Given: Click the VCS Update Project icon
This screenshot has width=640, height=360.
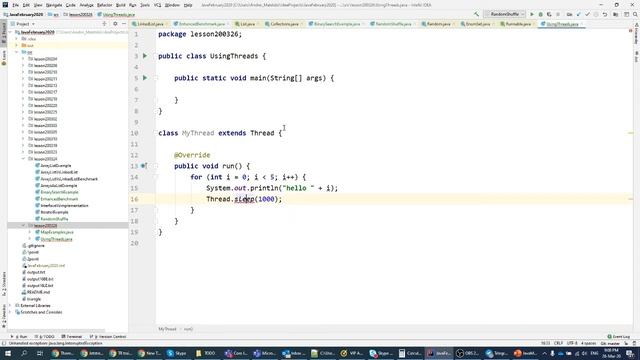Looking at the screenshot, I should coord(578,14).
